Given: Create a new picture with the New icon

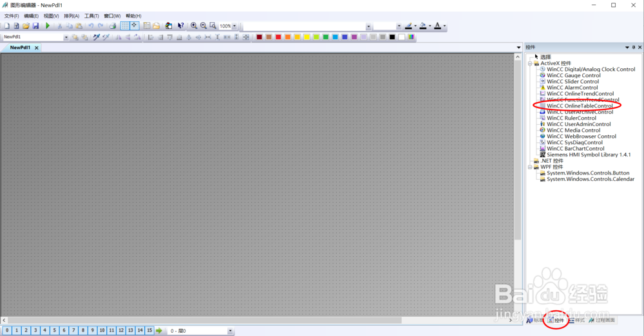Looking at the screenshot, I should 7,26.
